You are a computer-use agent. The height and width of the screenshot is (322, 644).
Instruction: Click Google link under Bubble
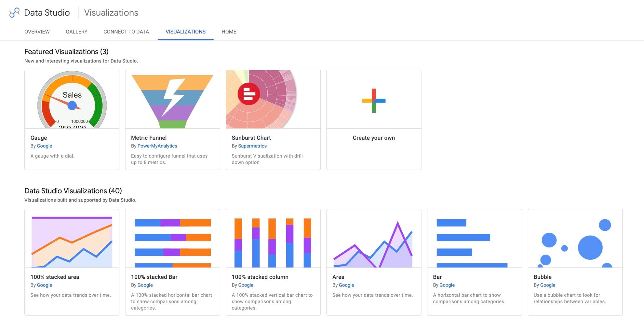547,285
